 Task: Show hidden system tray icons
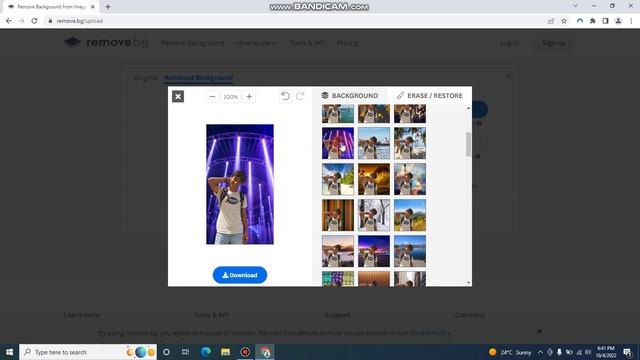540,352
